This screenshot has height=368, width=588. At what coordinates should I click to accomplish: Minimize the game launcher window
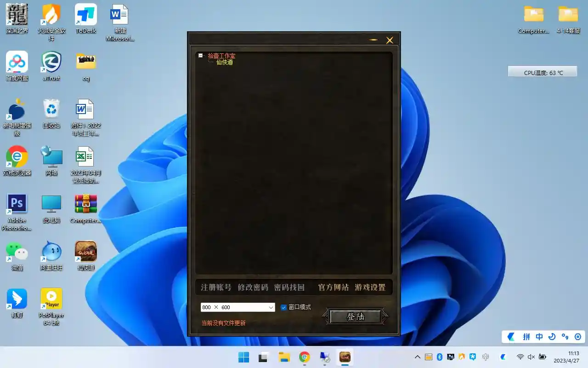(373, 40)
